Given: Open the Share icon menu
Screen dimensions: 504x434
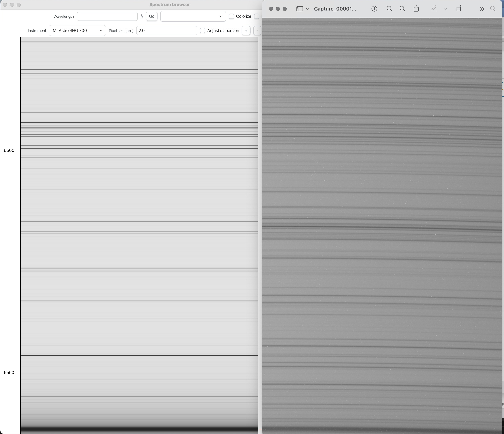Looking at the screenshot, I should 416,9.
